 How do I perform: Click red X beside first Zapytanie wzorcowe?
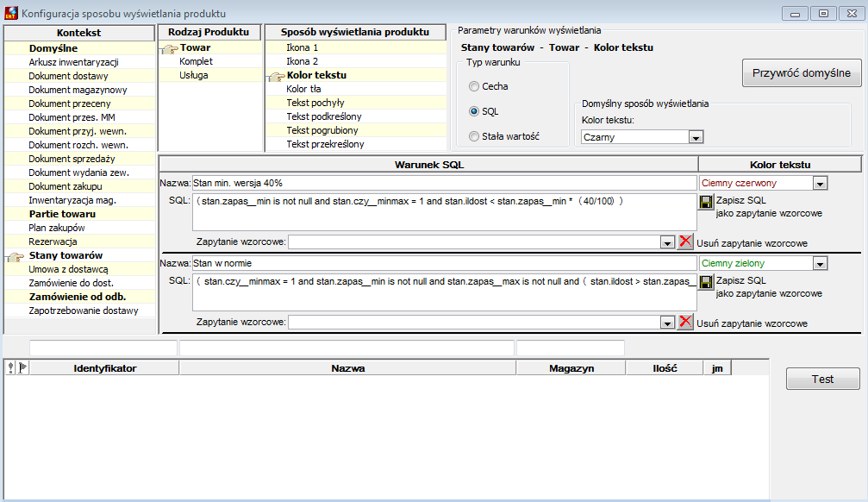685,242
